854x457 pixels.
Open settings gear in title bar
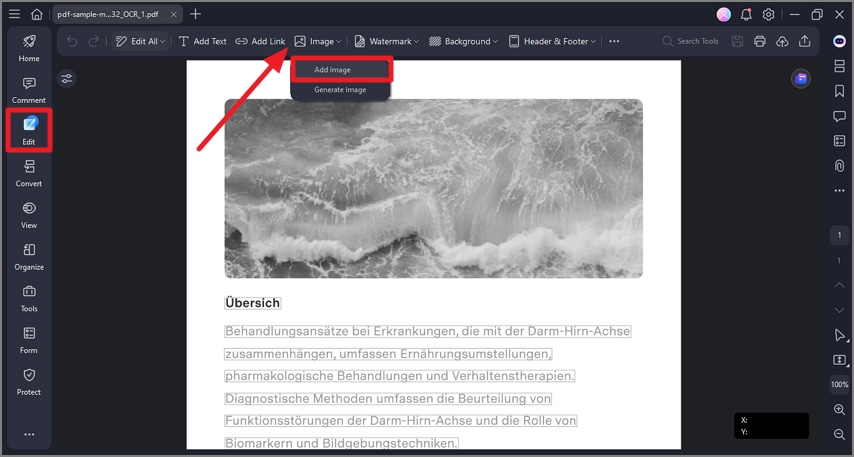768,14
